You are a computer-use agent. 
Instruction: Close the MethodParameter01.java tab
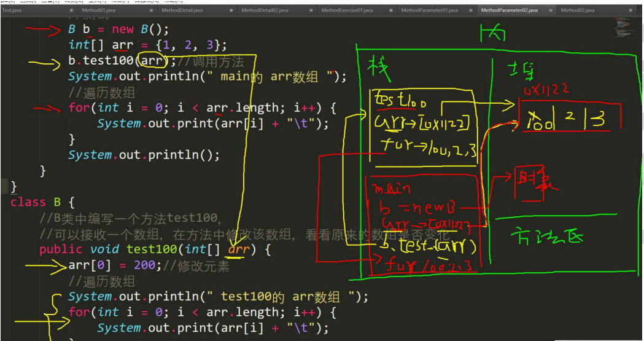point(471,10)
